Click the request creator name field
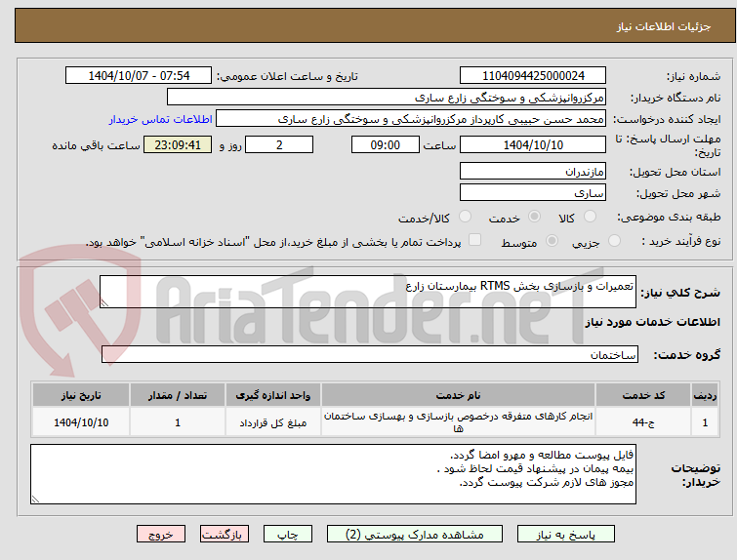 point(411,119)
